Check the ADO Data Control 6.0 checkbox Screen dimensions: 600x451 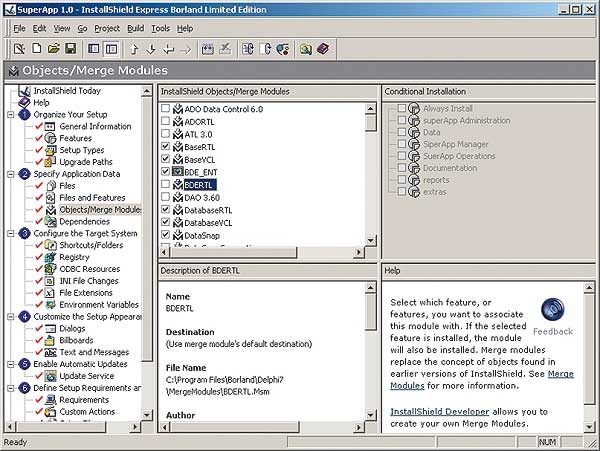click(165, 108)
